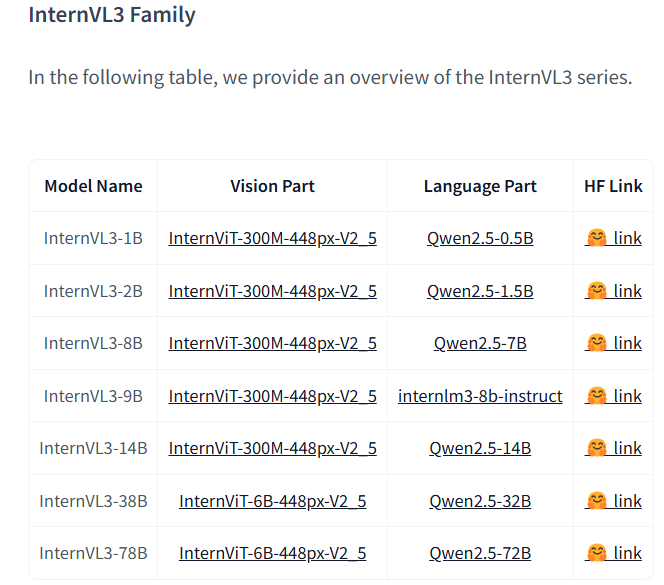Click the InternVL3 Family heading
The height and width of the screenshot is (585, 664).
click(112, 15)
